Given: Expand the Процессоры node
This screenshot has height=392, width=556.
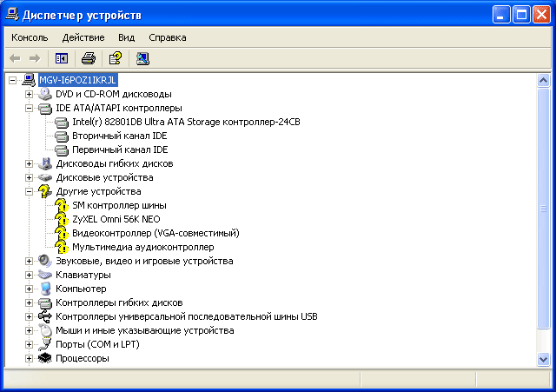Looking at the screenshot, I should [x=29, y=358].
